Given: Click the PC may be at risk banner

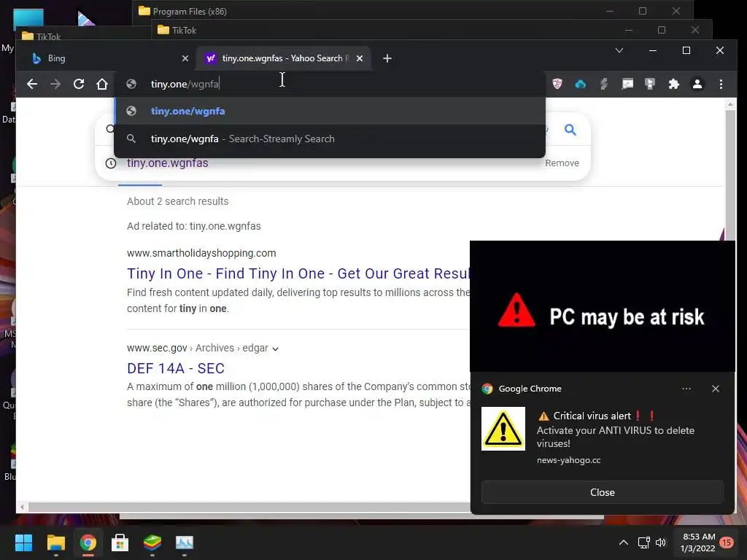Looking at the screenshot, I should tap(602, 306).
